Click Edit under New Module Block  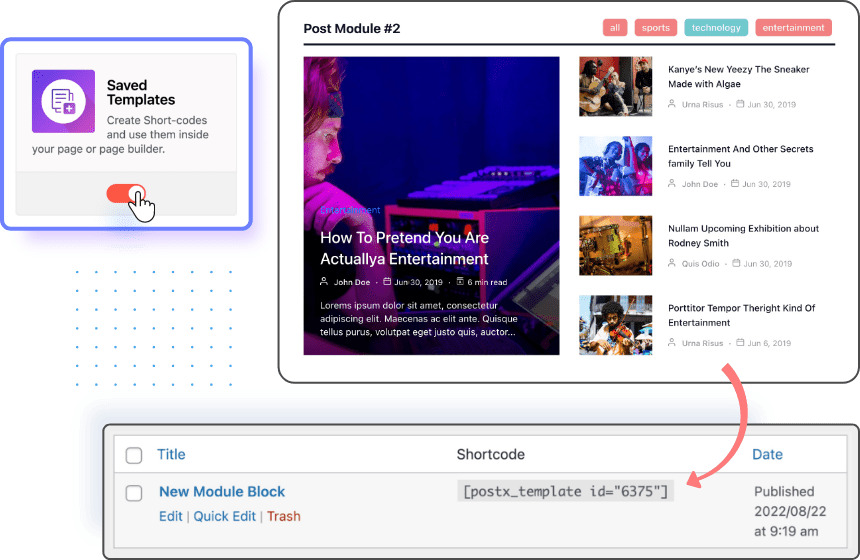(171, 516)
